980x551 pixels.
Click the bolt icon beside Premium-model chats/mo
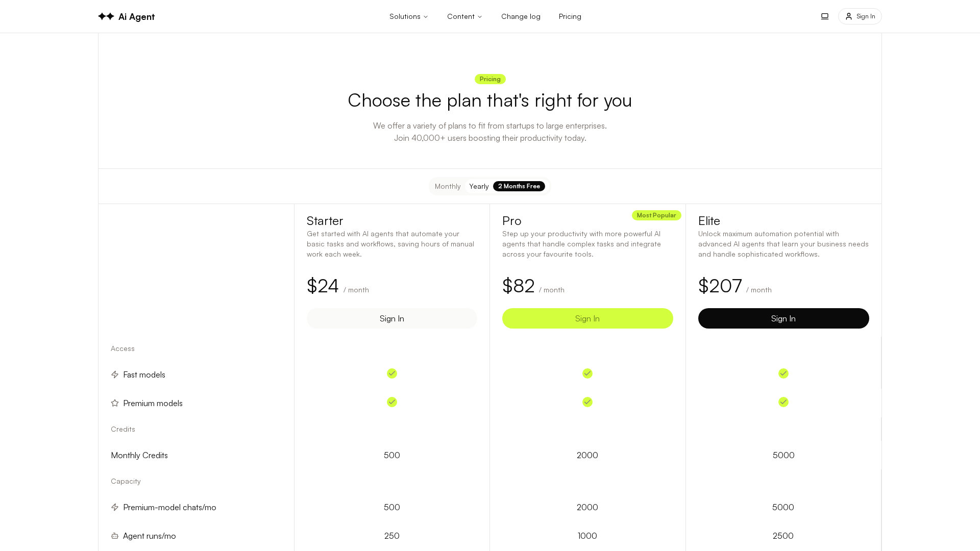coord(115,507)
